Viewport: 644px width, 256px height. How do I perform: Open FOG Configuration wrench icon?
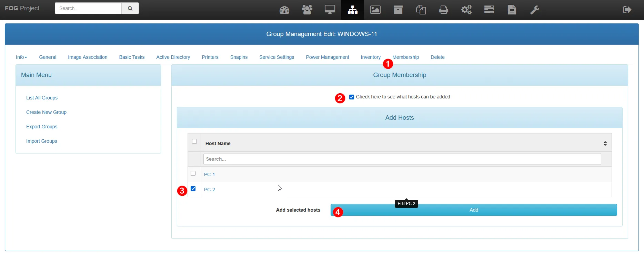(x=535, y=10)
